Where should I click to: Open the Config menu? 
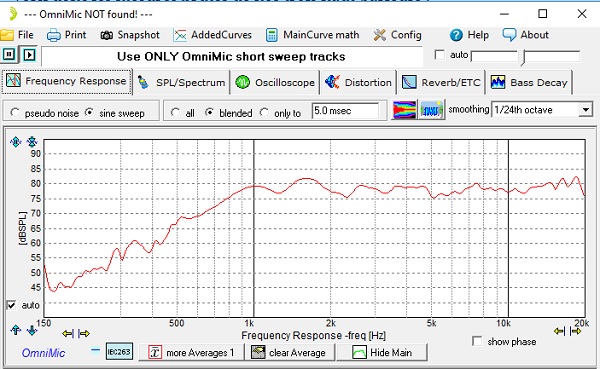(397, 35)
